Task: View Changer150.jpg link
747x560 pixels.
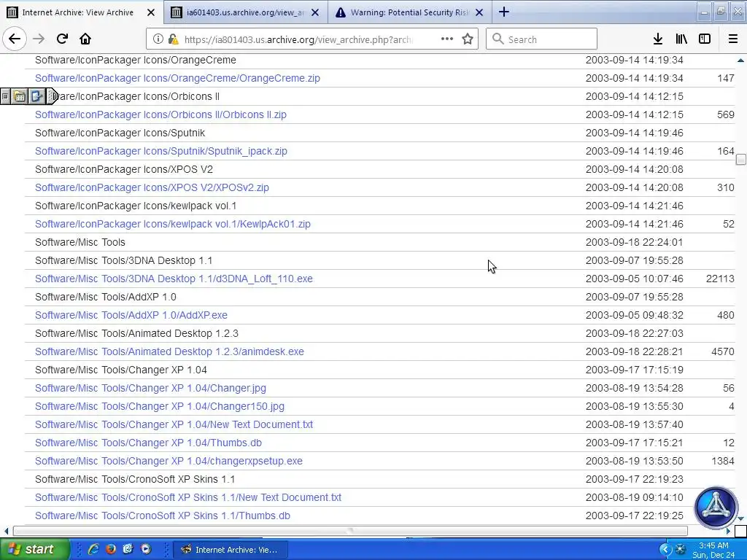Action: coord(160,407)
